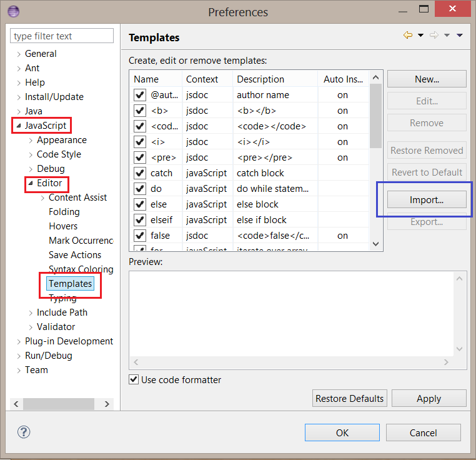Click the Auto Ins... column header
476x460 pixels.
point(344,79)
